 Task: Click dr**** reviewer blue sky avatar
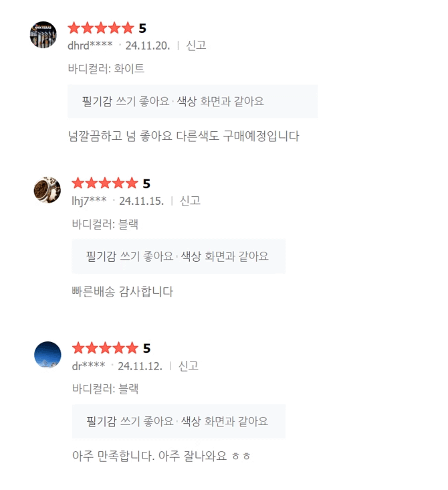tap(47, 354)
